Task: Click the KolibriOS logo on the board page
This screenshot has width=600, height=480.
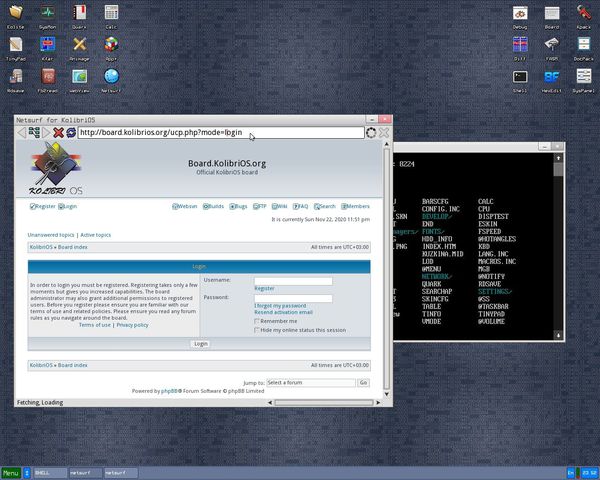Action: (55, 168)
